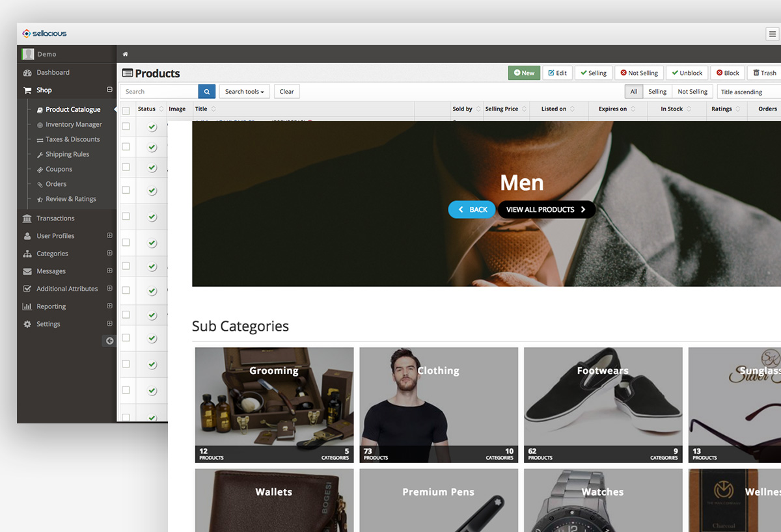Click the Image column header
The width and height of the screenshot is (781, 532).
(x=177, y=109)
